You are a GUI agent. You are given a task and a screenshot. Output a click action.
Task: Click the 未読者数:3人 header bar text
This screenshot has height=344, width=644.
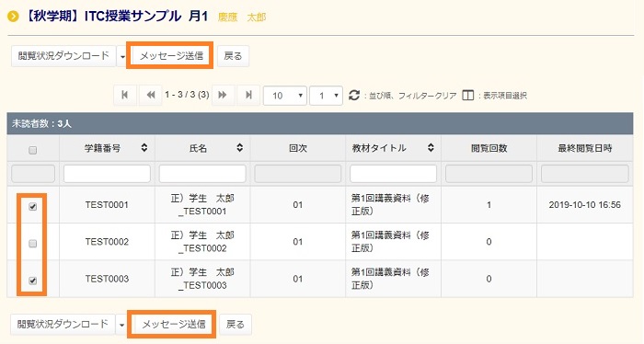pos(41,123)
